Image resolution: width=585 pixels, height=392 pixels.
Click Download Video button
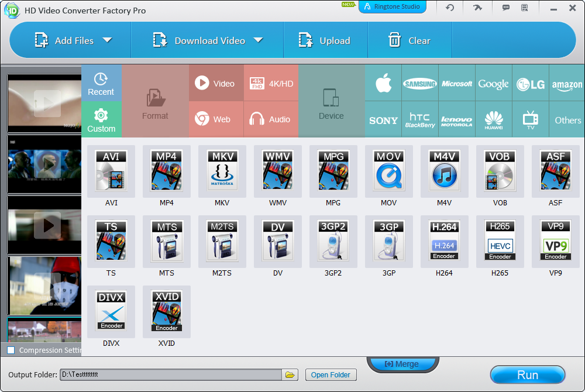(x=199, y=40)
